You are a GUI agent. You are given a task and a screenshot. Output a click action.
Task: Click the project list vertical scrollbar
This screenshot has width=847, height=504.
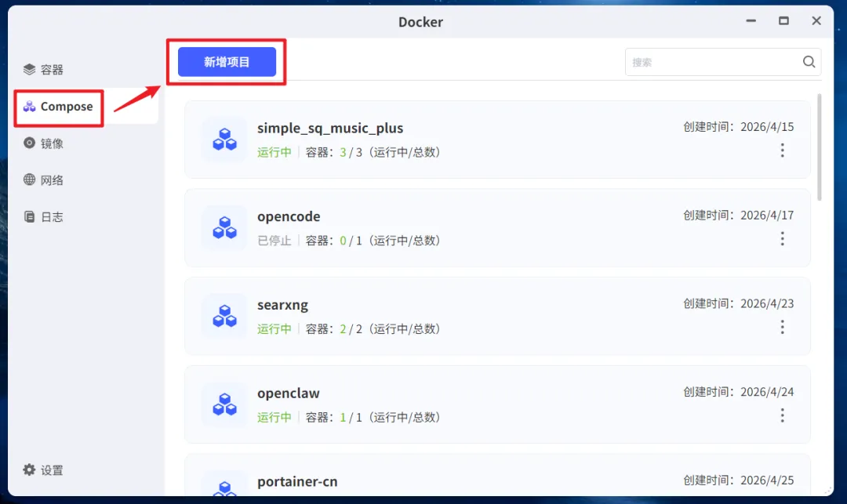pyautogui.click(x=820, y=148)
